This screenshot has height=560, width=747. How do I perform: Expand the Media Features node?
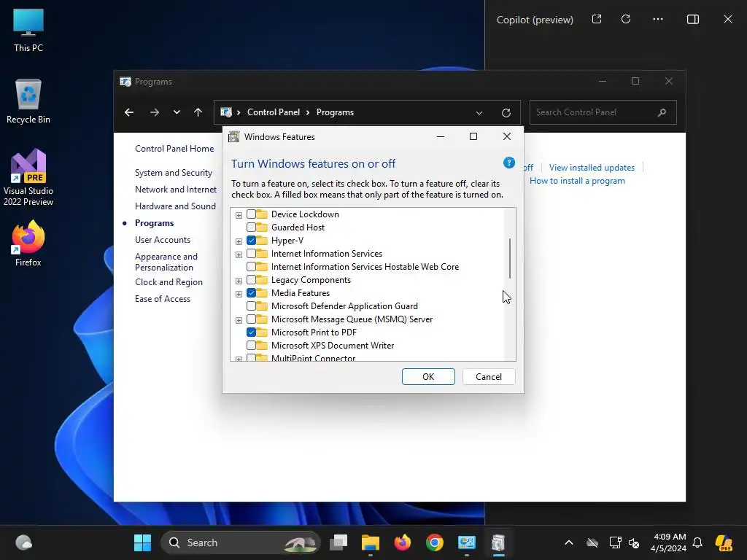tap(239, 294)
